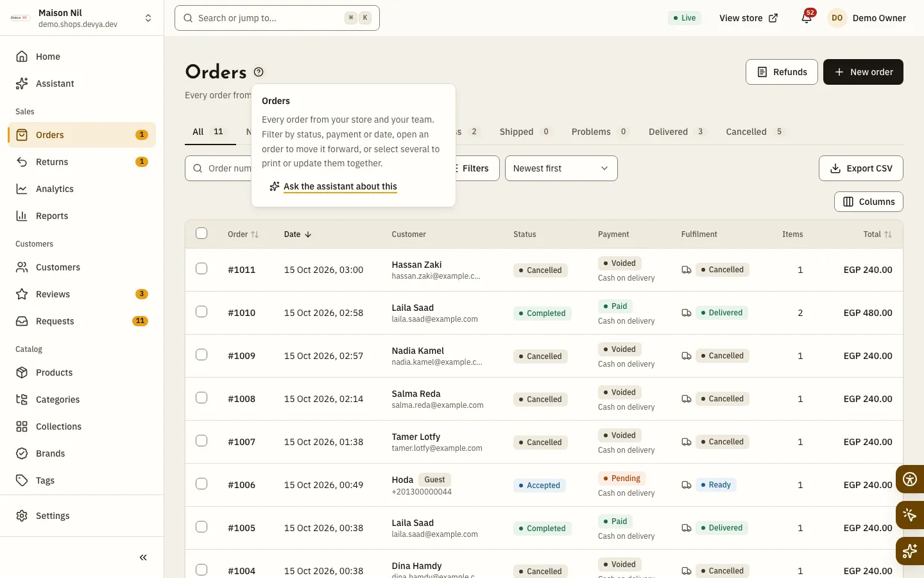Switch to the Shipped tab
The image size is (924, 578).
coord(525,132)
